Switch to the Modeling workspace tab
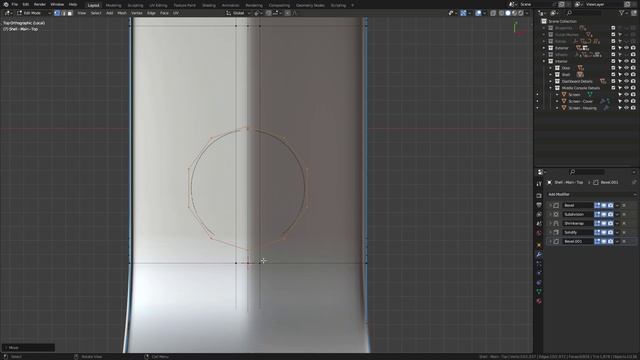This screenshot has width=640, height=360. click(x=113, y=5)
